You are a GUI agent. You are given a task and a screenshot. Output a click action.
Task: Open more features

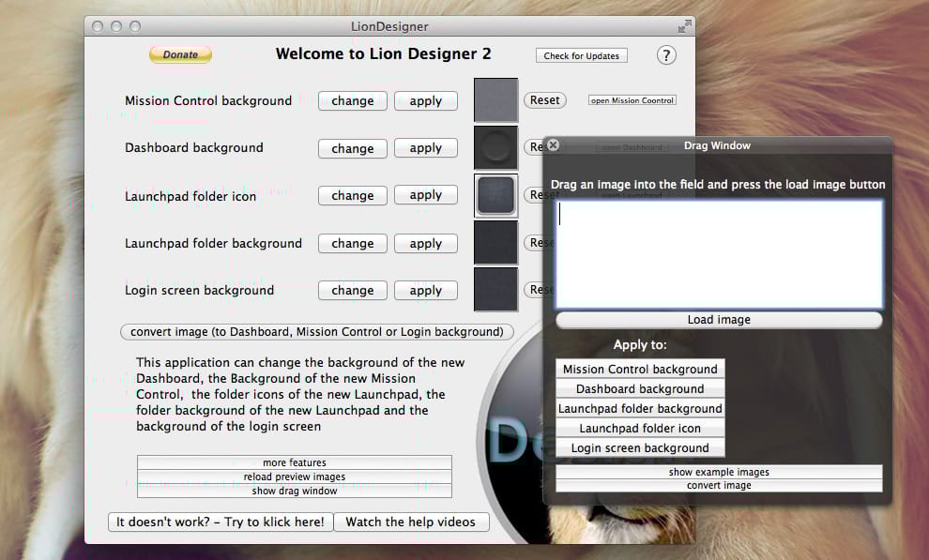click(x=295, y=462)
